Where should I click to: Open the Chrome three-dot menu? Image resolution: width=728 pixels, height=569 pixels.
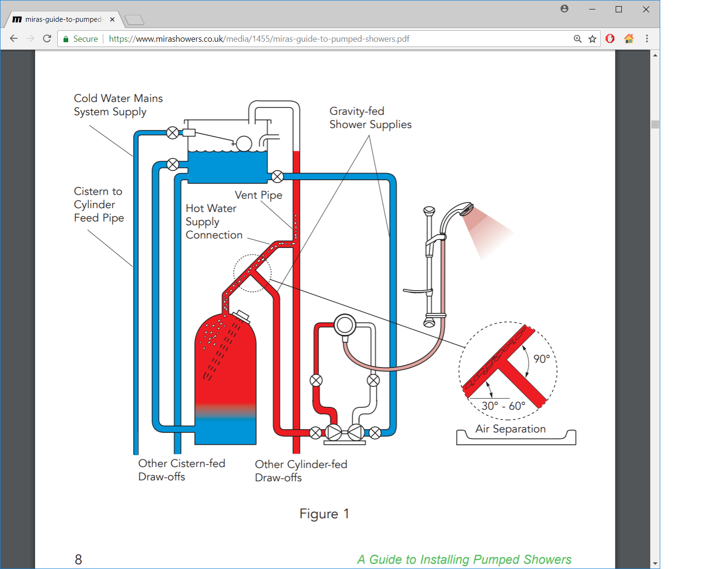[x=646, y=39]
